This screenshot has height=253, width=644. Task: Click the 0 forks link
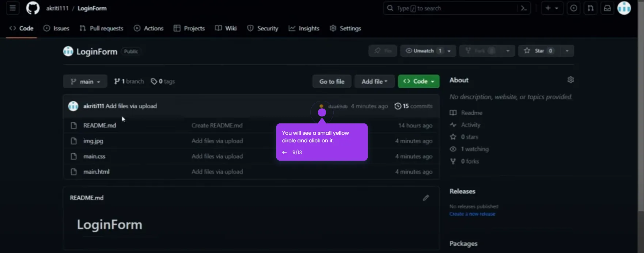(464, 161)
